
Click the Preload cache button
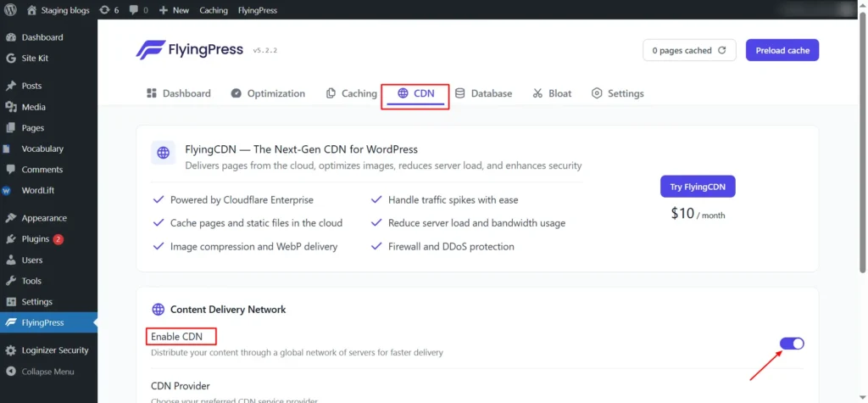point(782,51)
